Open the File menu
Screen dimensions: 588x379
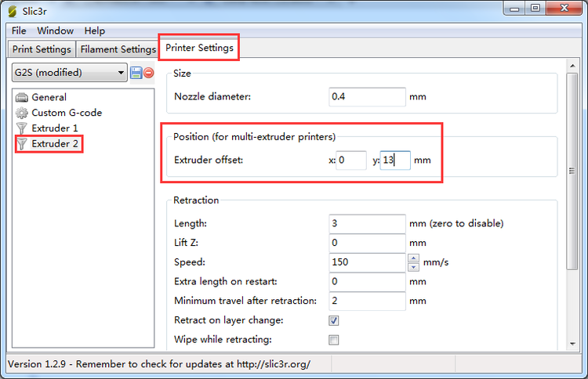pyautogui.click(x=19, y=31)
